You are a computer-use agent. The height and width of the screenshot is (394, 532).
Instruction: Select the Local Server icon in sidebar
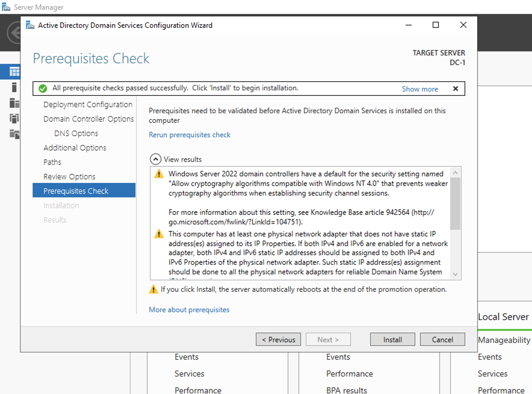pos(14,87)
